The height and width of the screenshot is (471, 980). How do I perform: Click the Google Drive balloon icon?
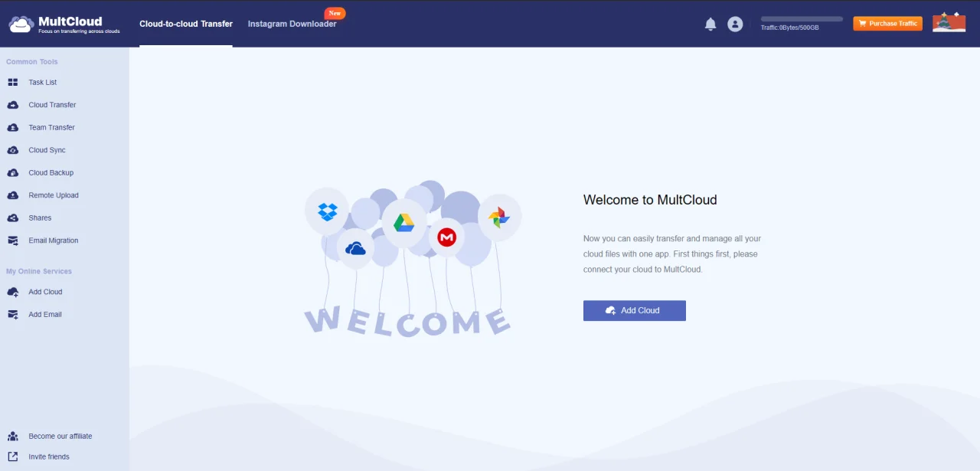tap(404, 223)
